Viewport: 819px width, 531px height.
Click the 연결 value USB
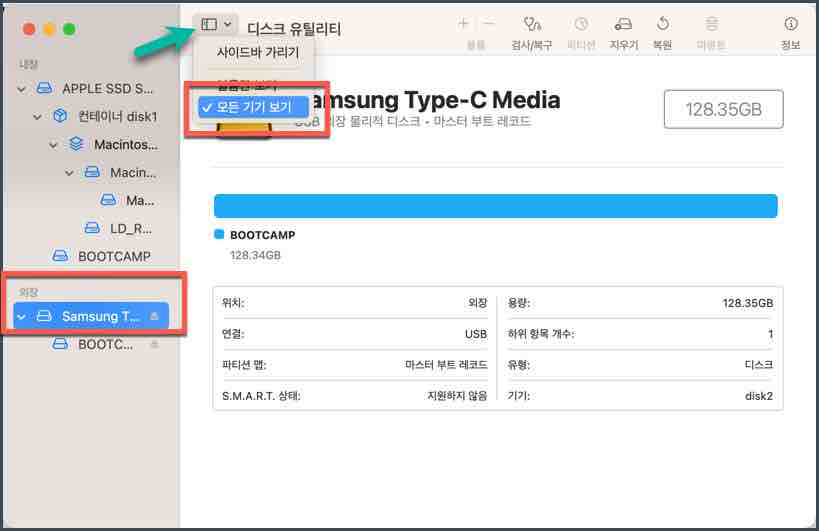click(x=476, y=334)
